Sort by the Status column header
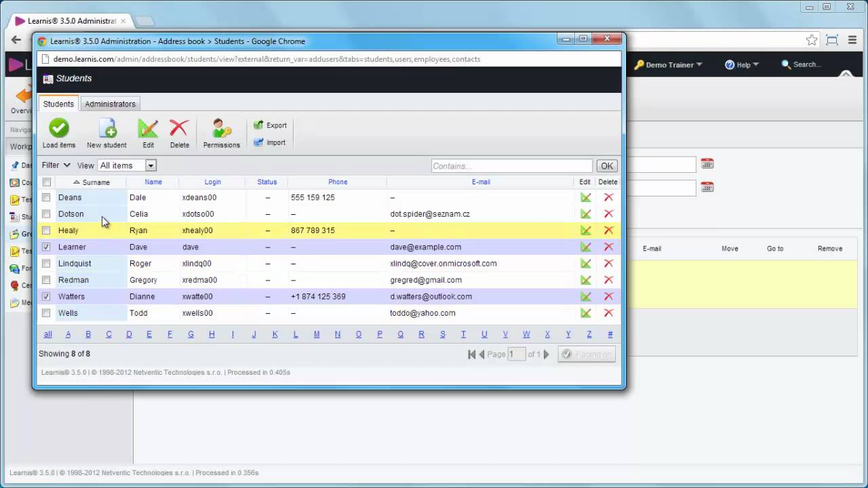 [x=267, y=182]
